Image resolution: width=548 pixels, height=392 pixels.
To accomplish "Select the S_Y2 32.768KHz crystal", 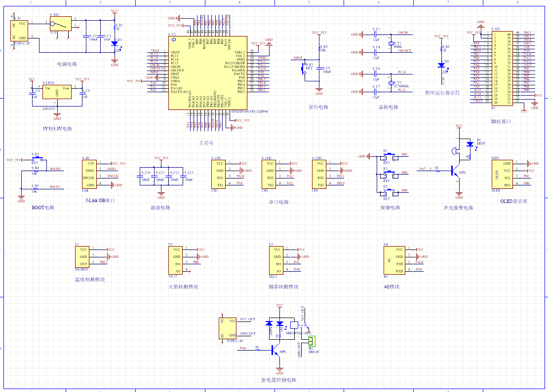I will [391, 83].
